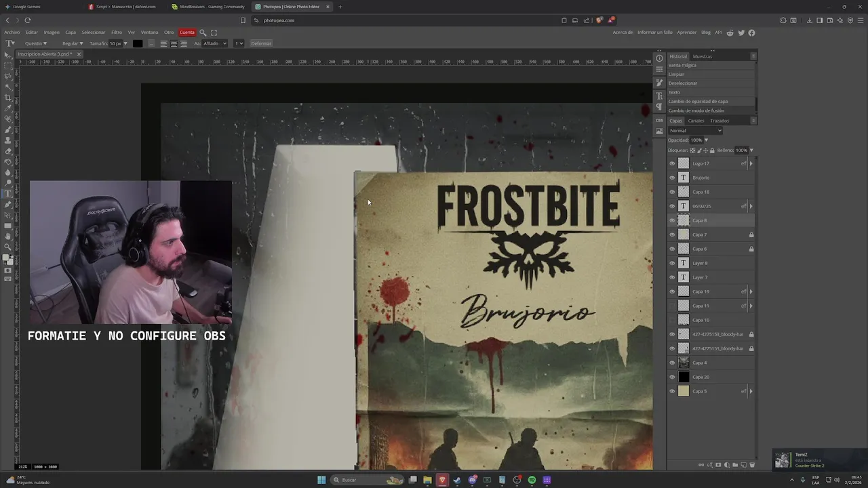Hide the Logo-17 layer

point(672,163)
